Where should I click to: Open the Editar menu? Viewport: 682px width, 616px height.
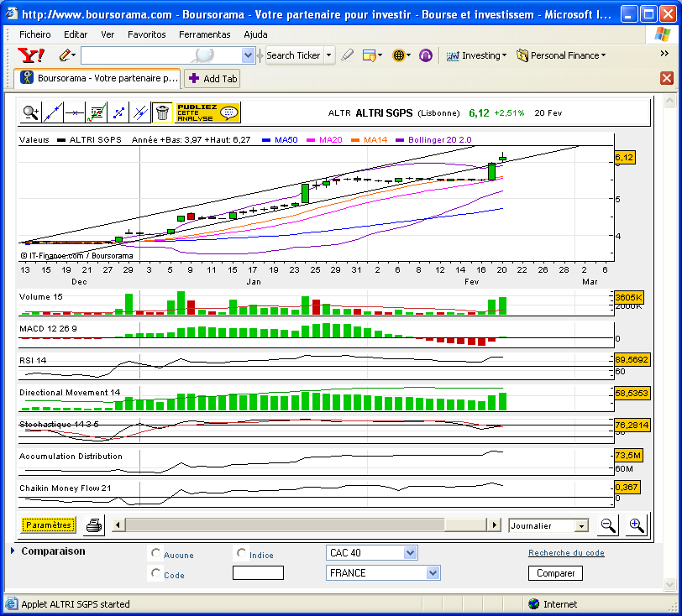(76, 34)
